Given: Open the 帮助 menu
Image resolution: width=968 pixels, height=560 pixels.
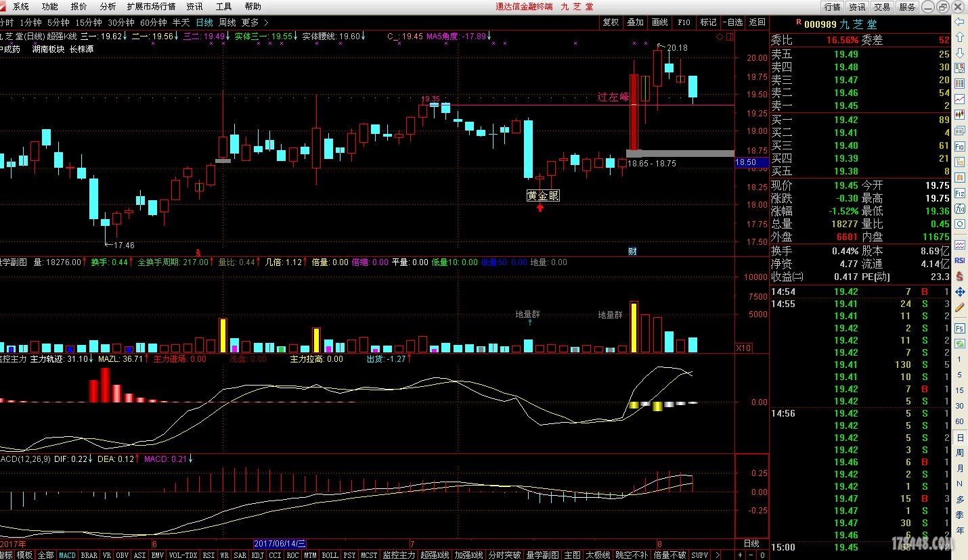Looking at the screenshot, I should pos(252,7).
